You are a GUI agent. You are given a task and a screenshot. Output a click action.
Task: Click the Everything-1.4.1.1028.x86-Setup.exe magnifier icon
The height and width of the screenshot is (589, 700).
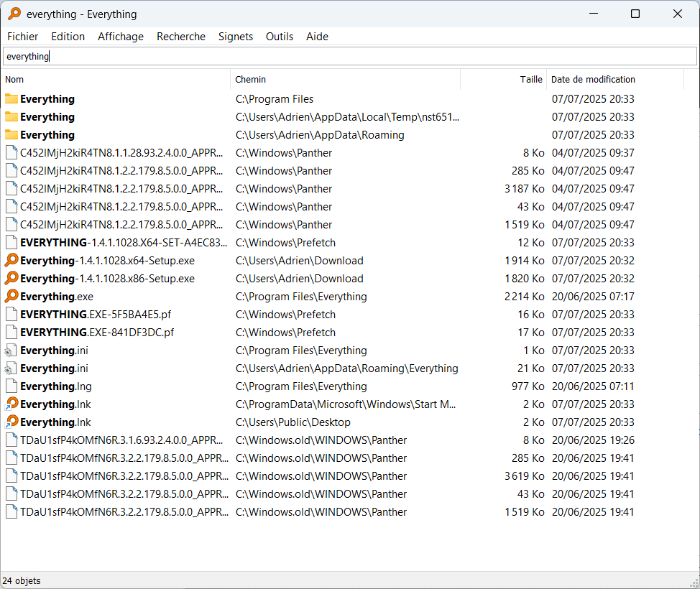11,278
